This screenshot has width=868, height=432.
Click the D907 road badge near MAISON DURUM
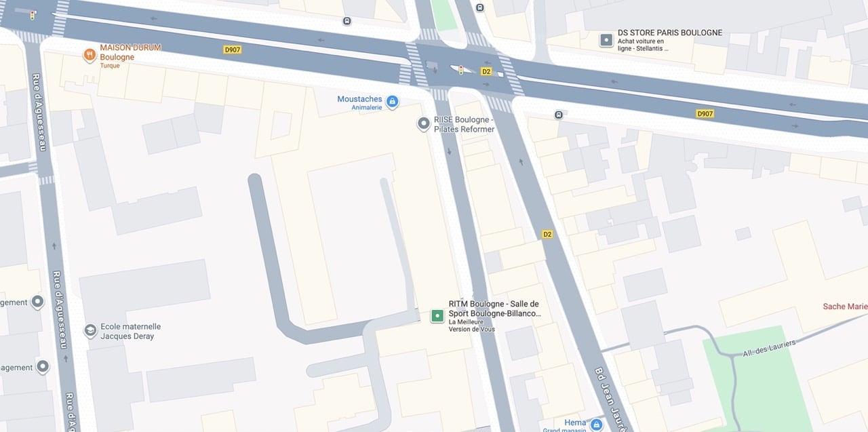point(232,50)
